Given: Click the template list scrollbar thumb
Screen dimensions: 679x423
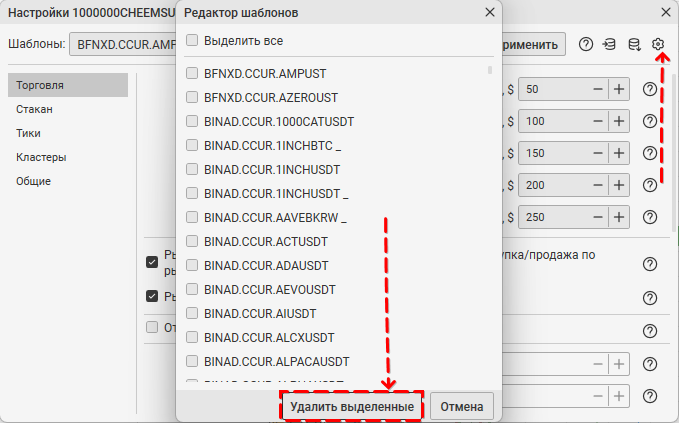Looking at the screenshot, I should pos(490,70).
